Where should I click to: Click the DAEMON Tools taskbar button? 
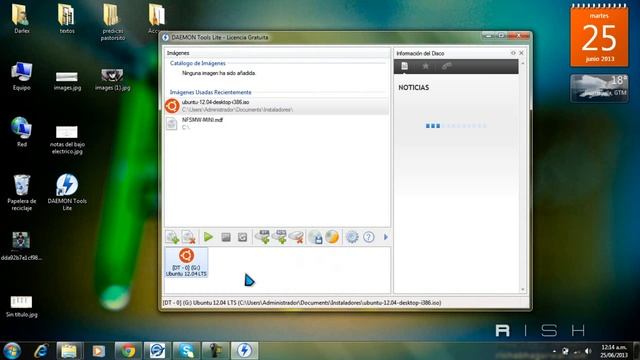tap(244, 351)
